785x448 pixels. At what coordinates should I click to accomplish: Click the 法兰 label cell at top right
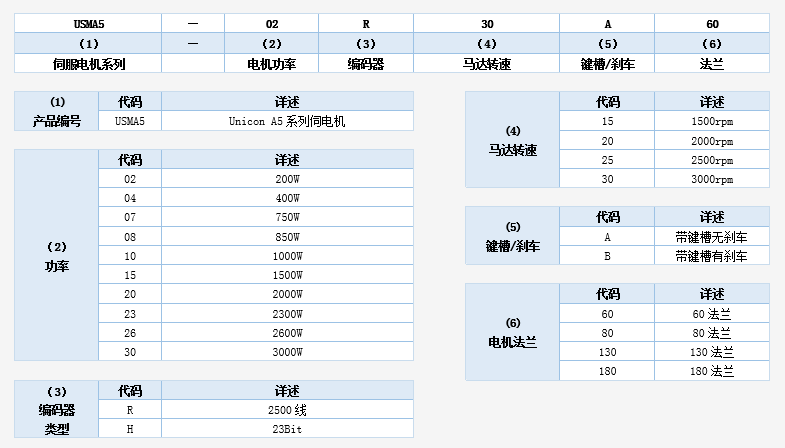712,63
